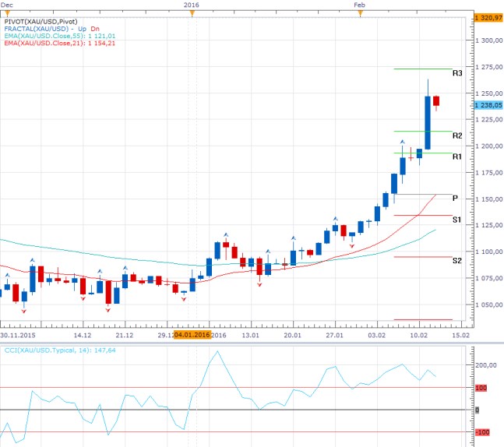Click the orange price tag 1 320,97
The image size is (504, 447).
[x=488, y=18]
